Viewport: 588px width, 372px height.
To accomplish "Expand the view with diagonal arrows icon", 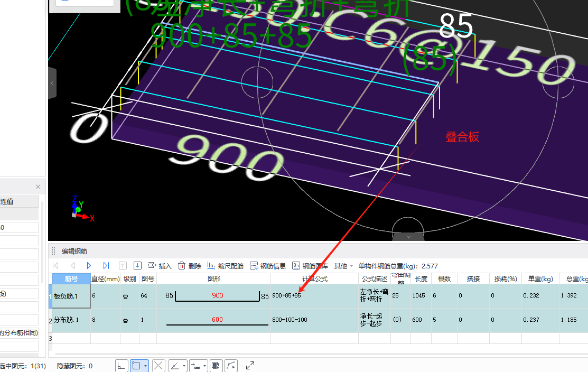I will (250, 365).
